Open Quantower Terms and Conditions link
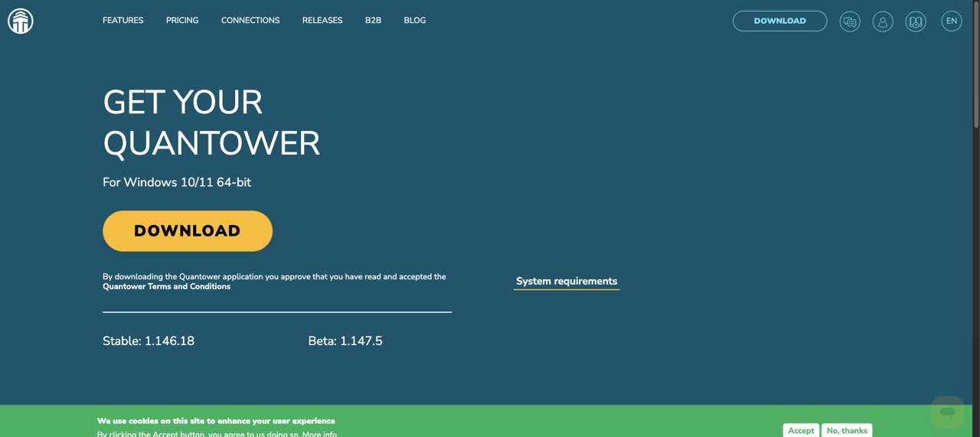Screen dimensions: 980x437 [166, 286]
